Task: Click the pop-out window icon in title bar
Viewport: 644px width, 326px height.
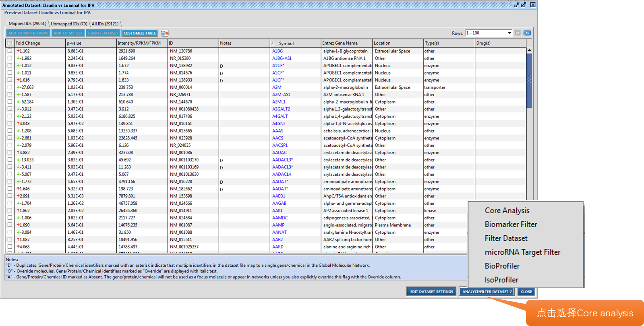Action: pos(523,5)
